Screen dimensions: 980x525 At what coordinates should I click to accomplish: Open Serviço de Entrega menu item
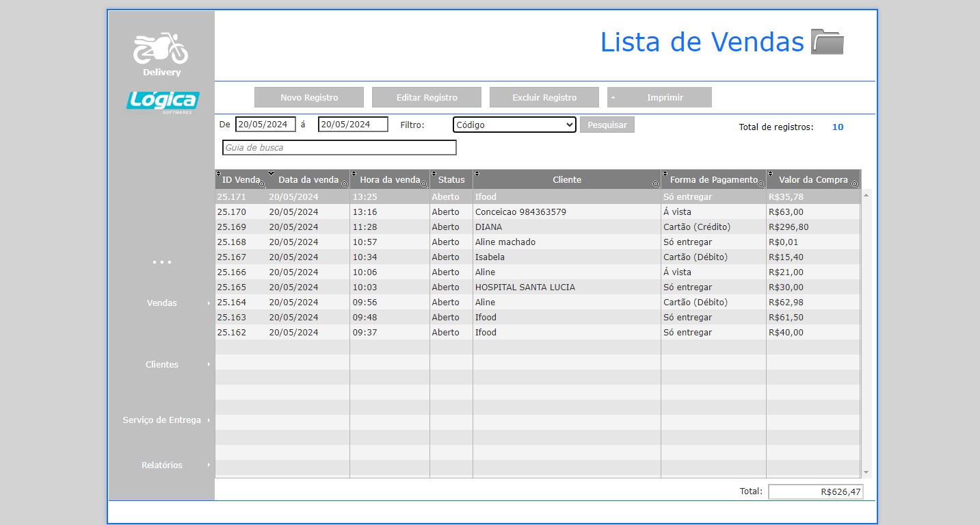pos(162,420)
